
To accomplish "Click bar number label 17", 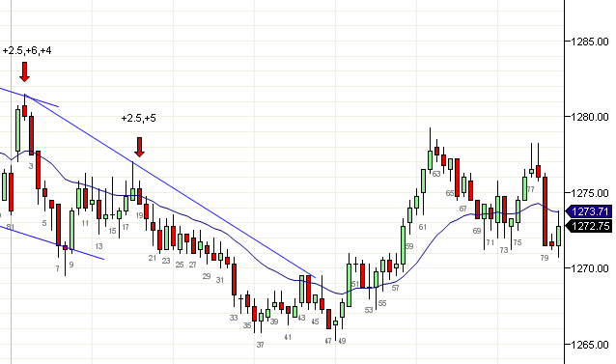I will (126, 227).
